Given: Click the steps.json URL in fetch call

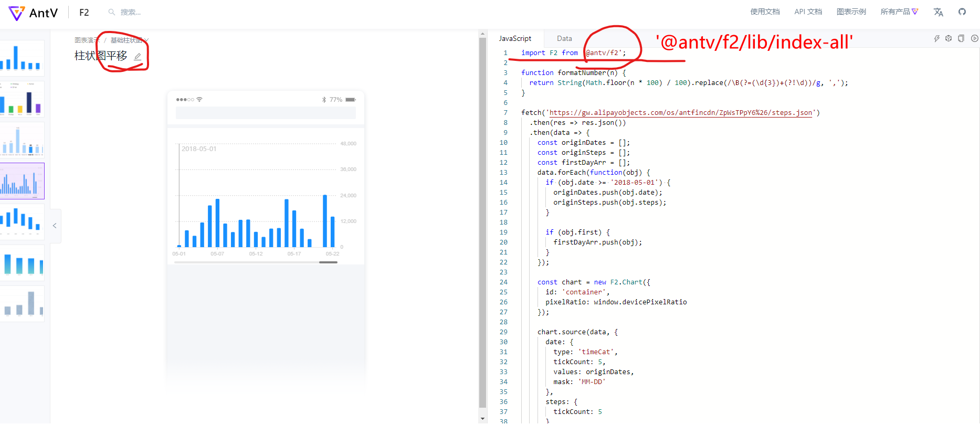Looking at the screenshot, I should tap(681, 113).
